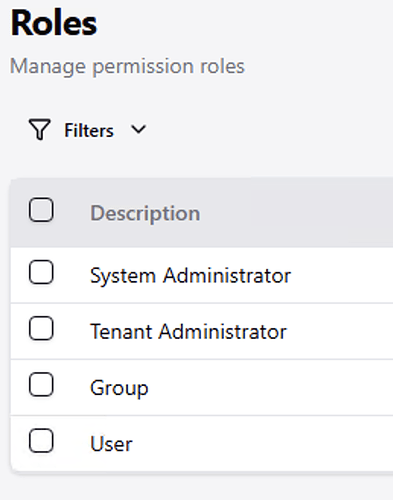The height and width of the screenshot is (500, 393).
Task: Click the Roles page heading
Action: (54, 23)
